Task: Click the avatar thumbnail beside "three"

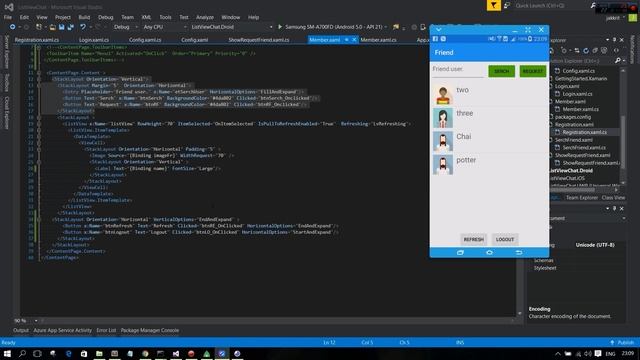Action: pyautogui.click(x=443, y=118)
